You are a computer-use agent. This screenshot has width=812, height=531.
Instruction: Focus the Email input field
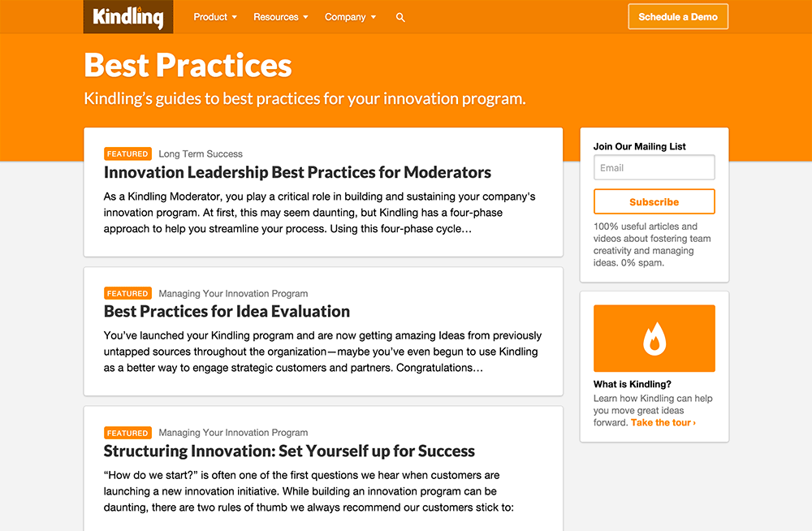point(654,167)
